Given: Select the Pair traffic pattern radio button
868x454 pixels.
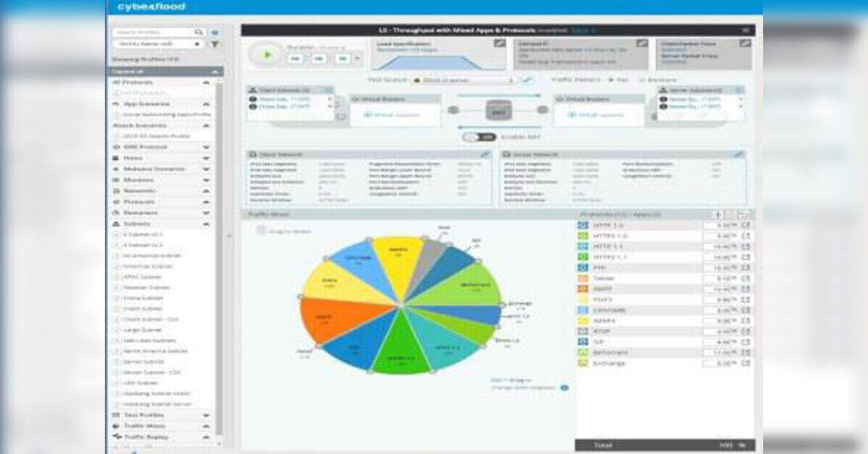Looking at the screenshot, I should (x=610, y=80).
